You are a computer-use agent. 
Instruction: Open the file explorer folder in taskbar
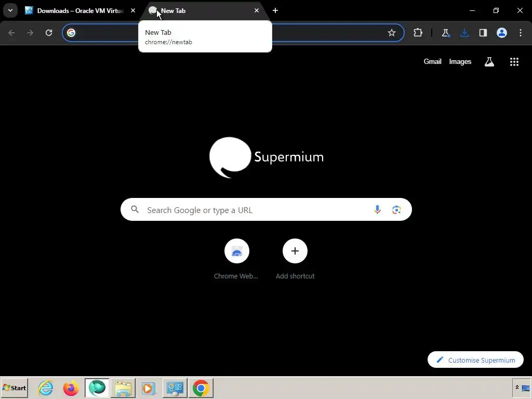click(x=123, y=388)
